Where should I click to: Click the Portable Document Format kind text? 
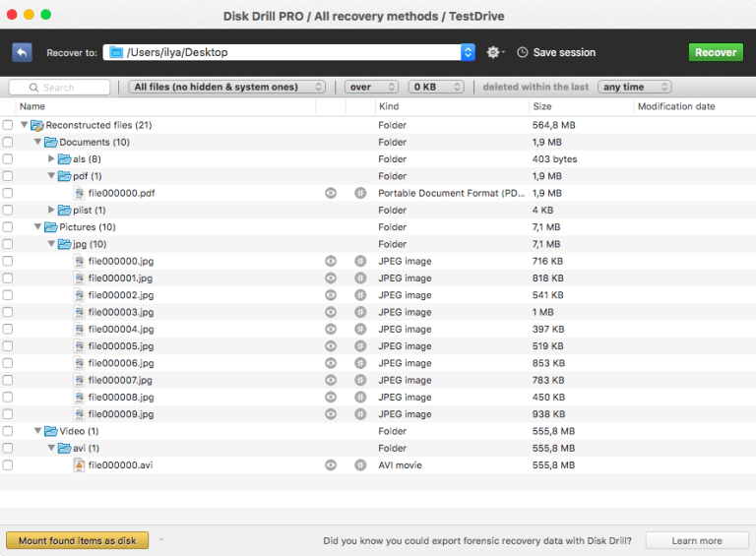(x=451, y=193)
